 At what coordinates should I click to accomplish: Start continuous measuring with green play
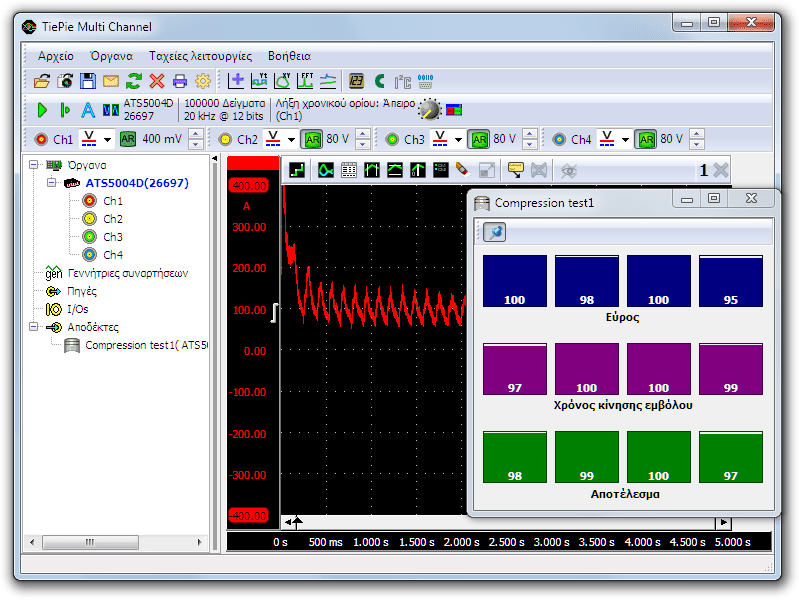click(42, 110)
